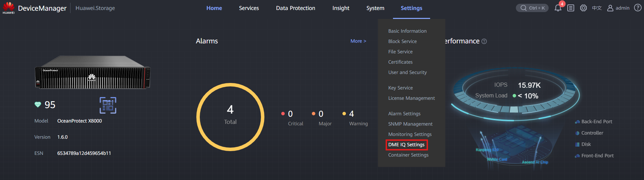Screen dimensions: 644x180
Task: Choose License Management in Settings menu
Action: point(412,98)
